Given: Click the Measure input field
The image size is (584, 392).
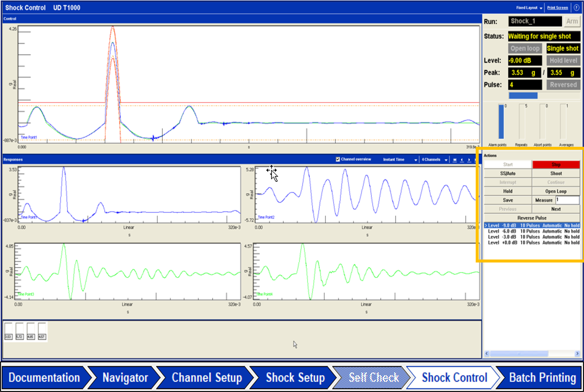Looking at the screenshot, I should coord(567,200).
